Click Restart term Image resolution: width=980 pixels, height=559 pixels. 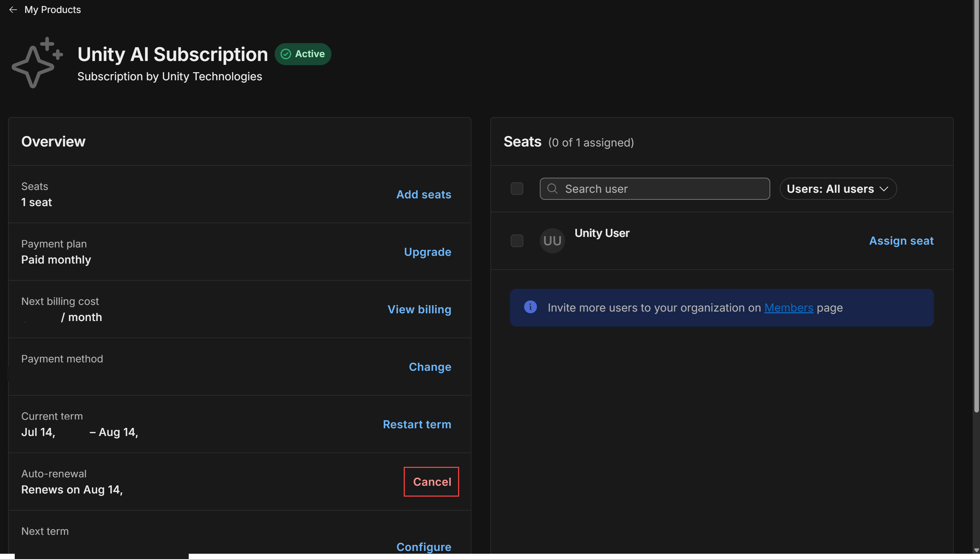[417, 425]
